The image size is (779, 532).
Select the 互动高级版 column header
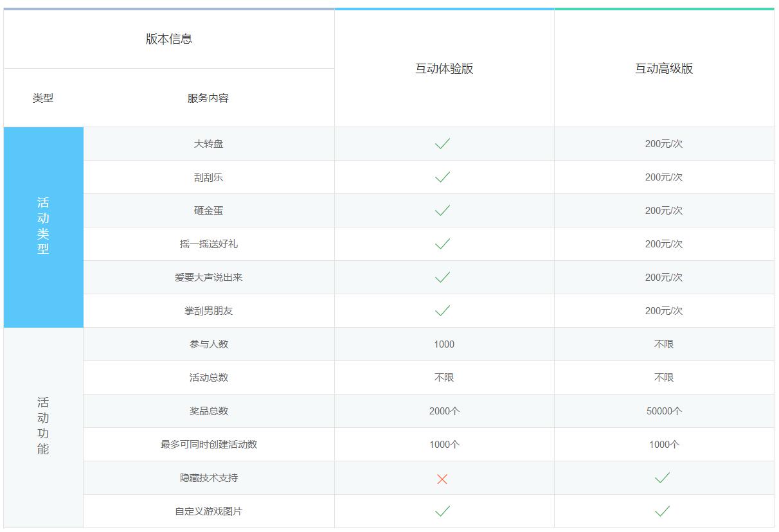tap(664, 69)
